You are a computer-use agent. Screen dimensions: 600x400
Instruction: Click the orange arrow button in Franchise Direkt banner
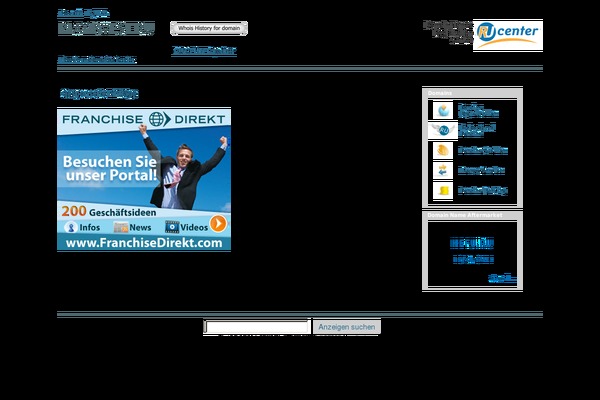click(x=218, y=224)
